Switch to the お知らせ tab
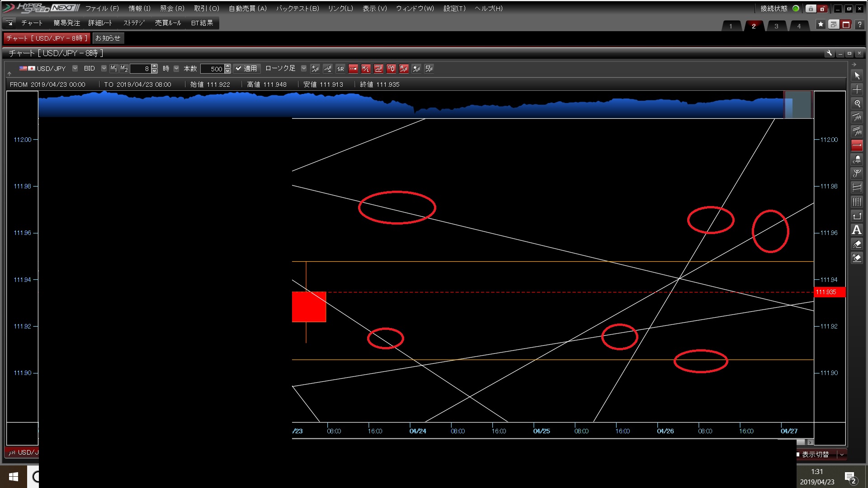 click(x=108, y=38)
